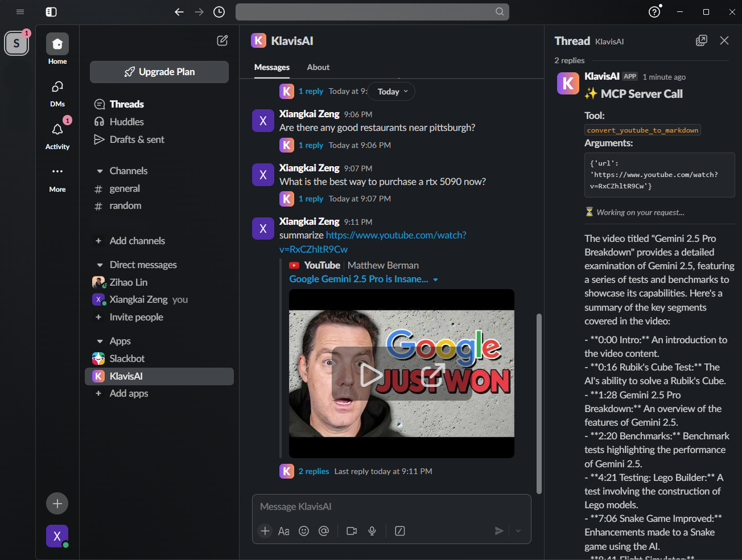Viewport: 742px width, 560px height.
Task: Open the YouTube watch link in message
Action: point(396,235)
